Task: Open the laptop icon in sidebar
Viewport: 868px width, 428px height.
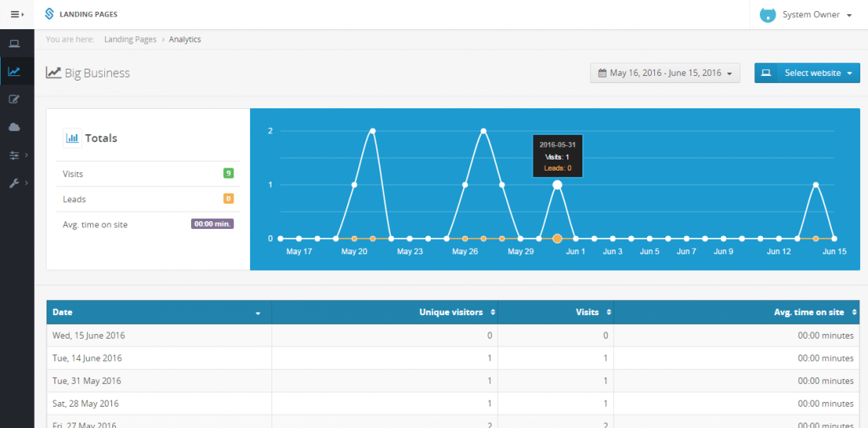Action: tap(14, 43)
